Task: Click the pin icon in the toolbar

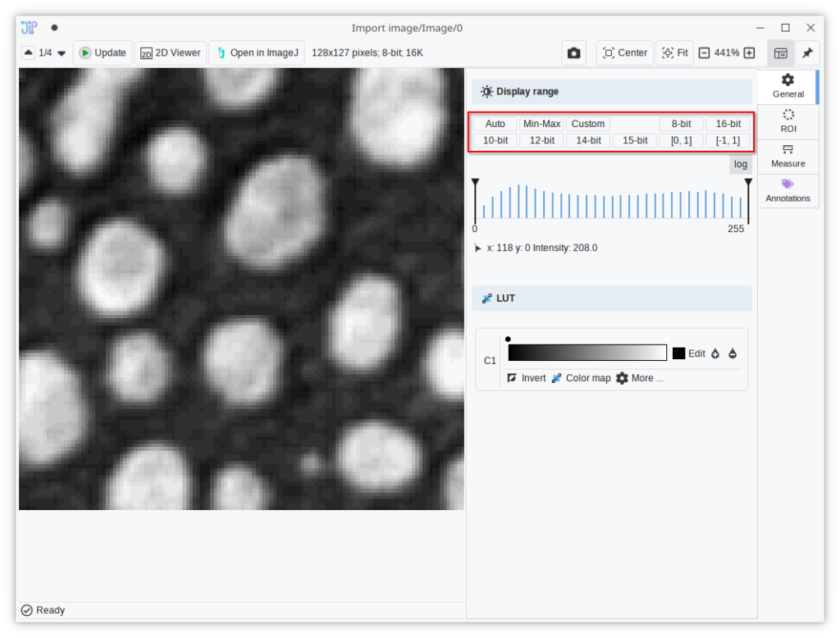Action: [807, 53]
